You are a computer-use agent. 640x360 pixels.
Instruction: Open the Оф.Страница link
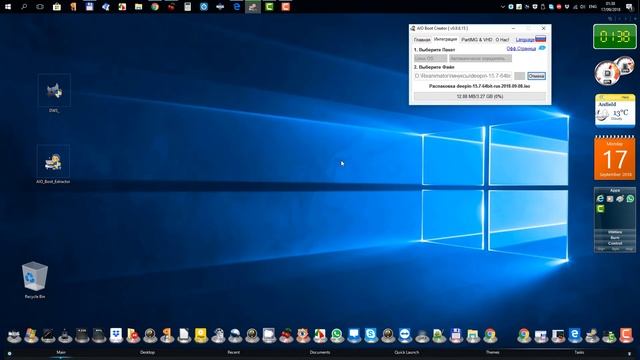(x=521, y=49)
